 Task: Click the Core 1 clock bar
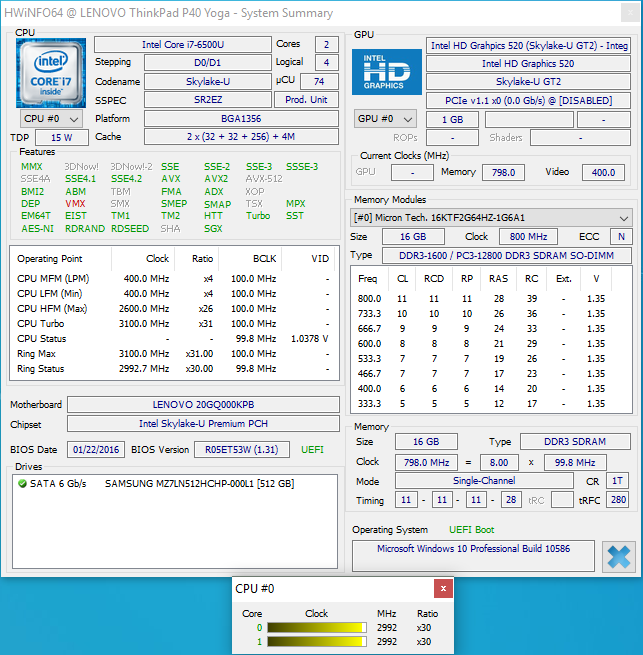click(x=317, y=642)
